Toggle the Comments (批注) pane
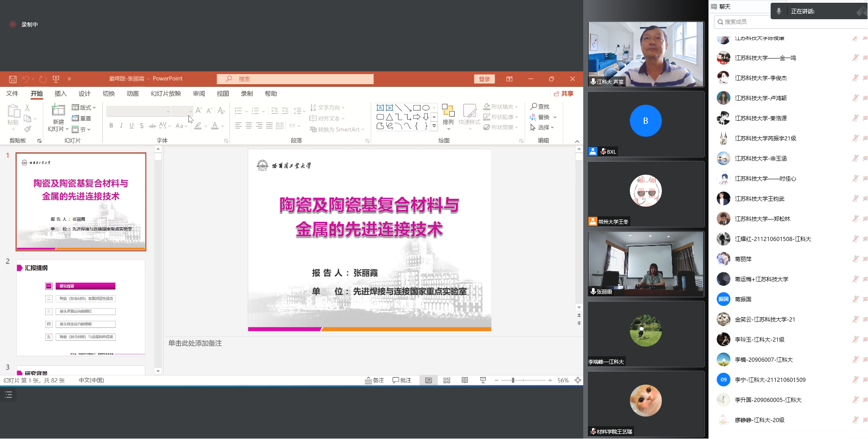The width and height of the screenshot is (868, 439). [x=402, y=380]
